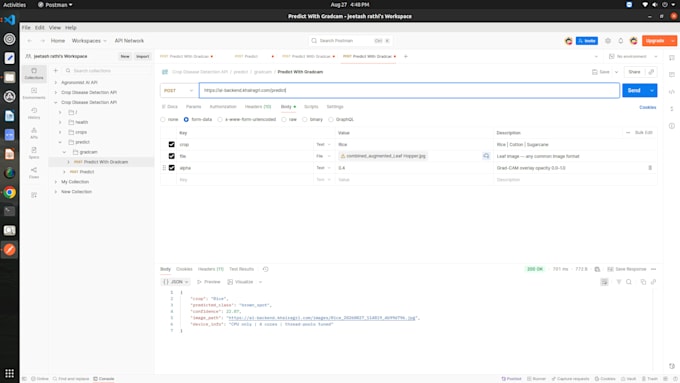Click the settings gear in Postman header
The width and height of the screenshot is (680, 383).
pyautogui.click(x=608, y=41)
